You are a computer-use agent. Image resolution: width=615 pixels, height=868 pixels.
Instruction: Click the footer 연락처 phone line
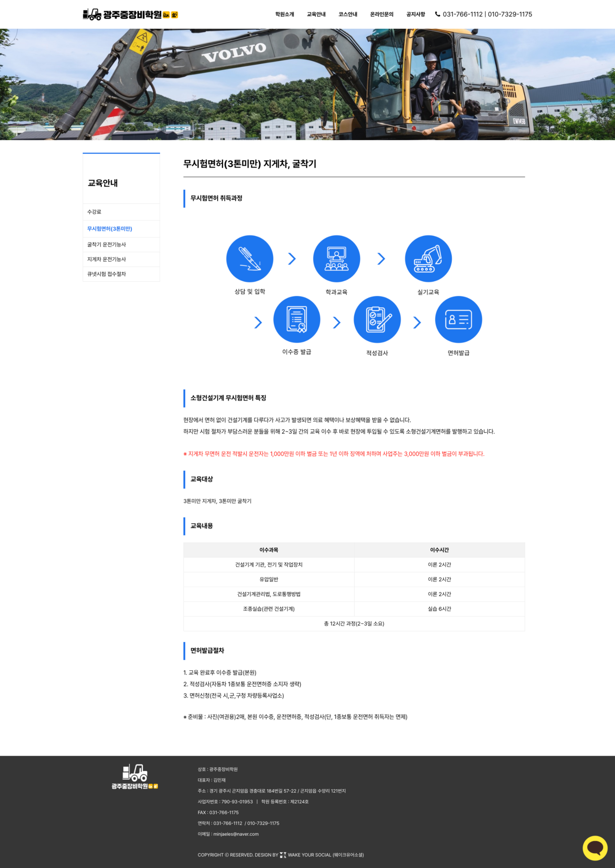238,823
